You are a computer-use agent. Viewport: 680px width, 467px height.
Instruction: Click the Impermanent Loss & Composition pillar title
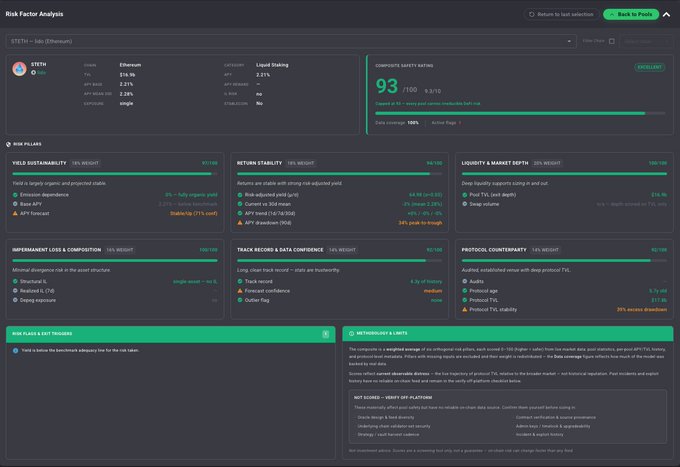(56, 250)
